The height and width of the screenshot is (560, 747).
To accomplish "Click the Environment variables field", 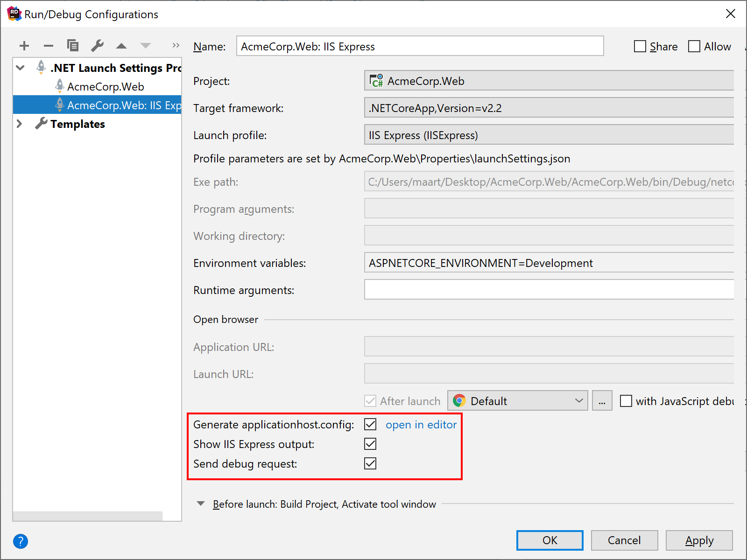I will coord(549,263).
